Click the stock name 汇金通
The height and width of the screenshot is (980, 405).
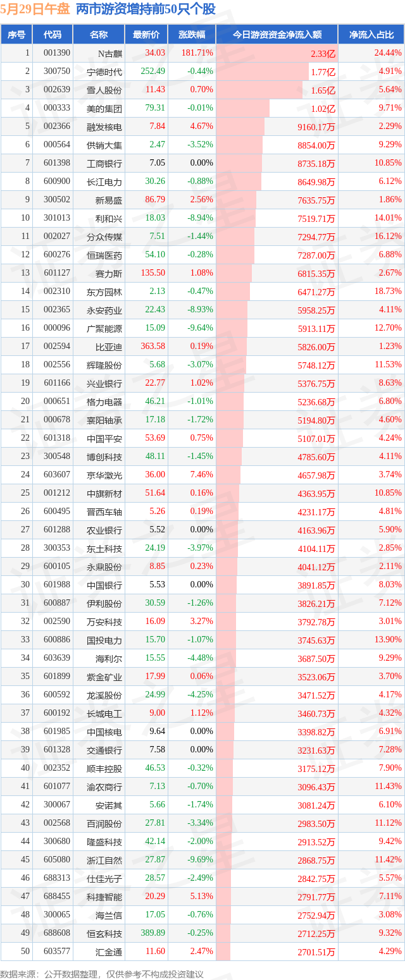coord(109,952)
